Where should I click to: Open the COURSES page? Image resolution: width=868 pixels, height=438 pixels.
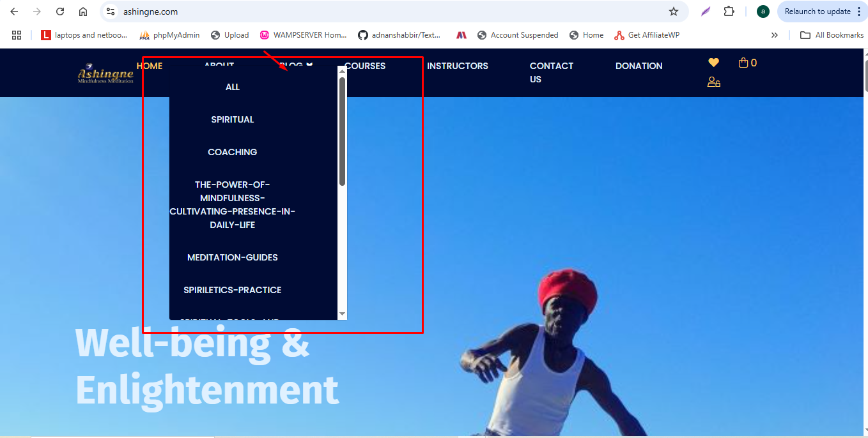click(365, 66)
